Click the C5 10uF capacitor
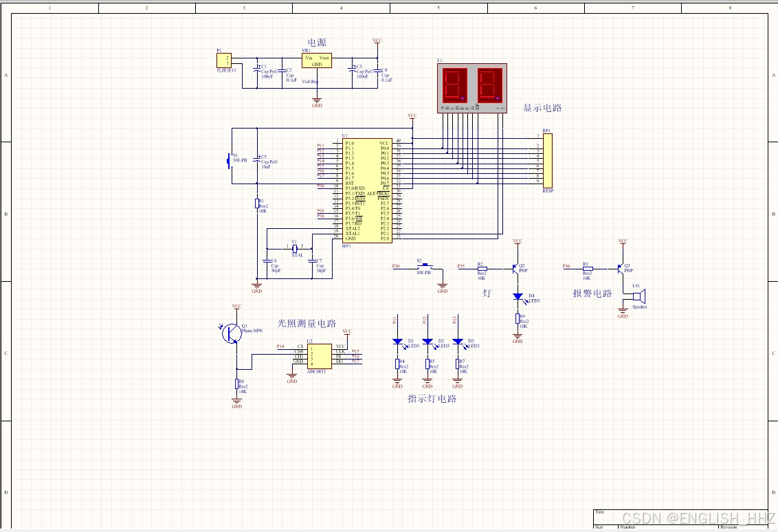This screenshot has height=532, width=778. coord(257,159)
